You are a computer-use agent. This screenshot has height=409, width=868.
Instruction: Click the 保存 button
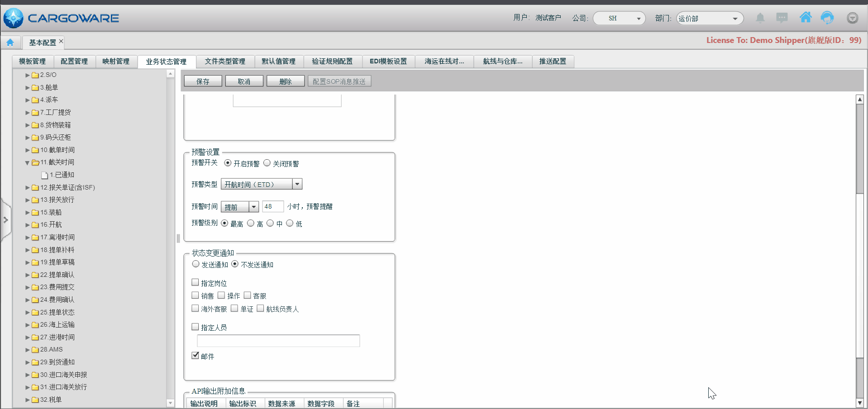click(203, 81)
